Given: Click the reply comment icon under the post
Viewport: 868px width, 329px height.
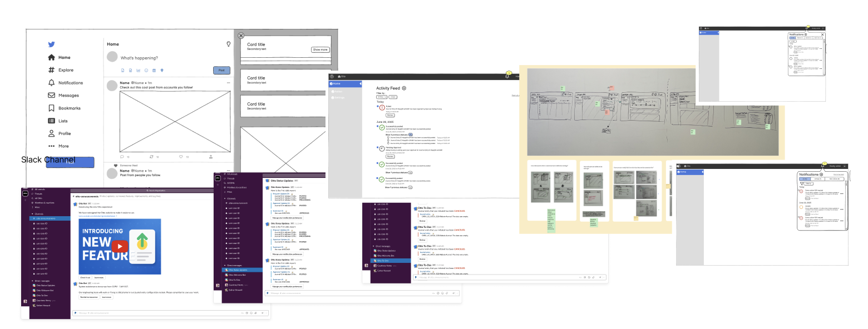Looking at the screenshot, I should coord(122,157).
